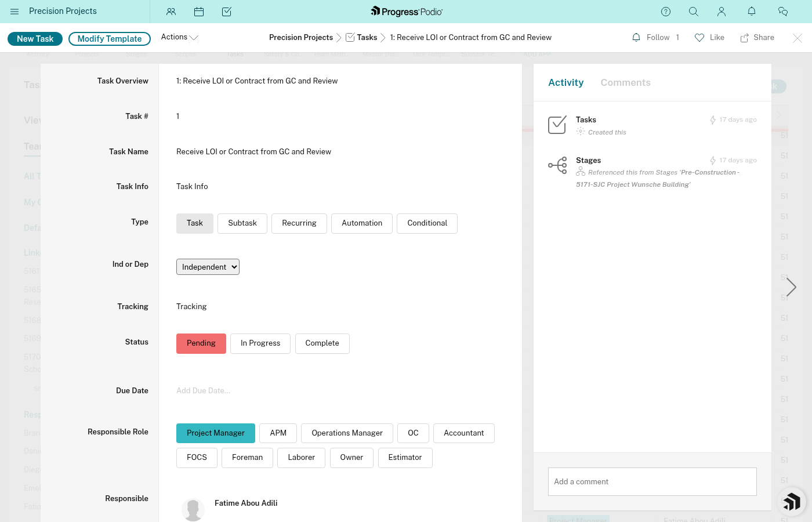The width and height of the screenshot is (812, 522).
Task: Open the notifications bell
Action: click(x=752, y=11)
